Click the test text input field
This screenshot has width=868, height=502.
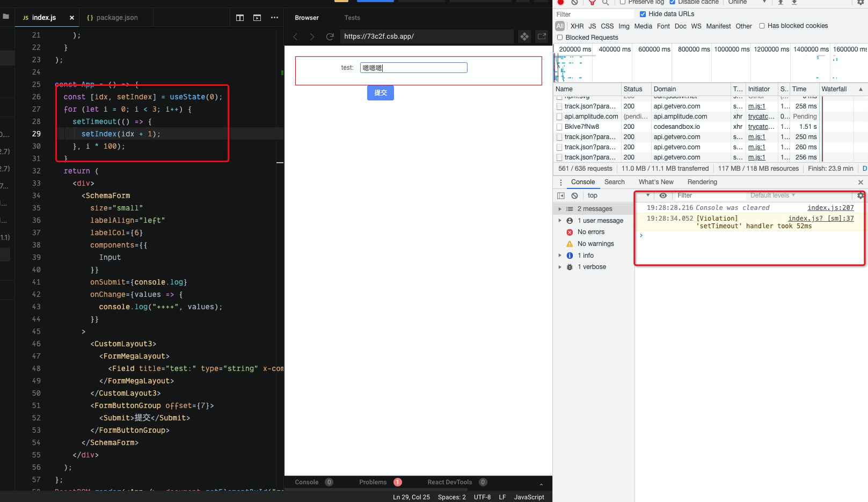pos(414,68)
